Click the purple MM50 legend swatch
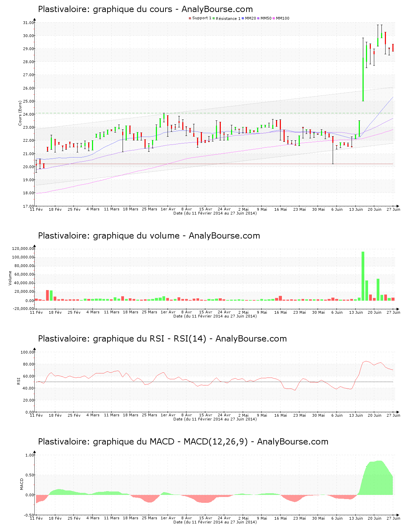 point(258,18)
